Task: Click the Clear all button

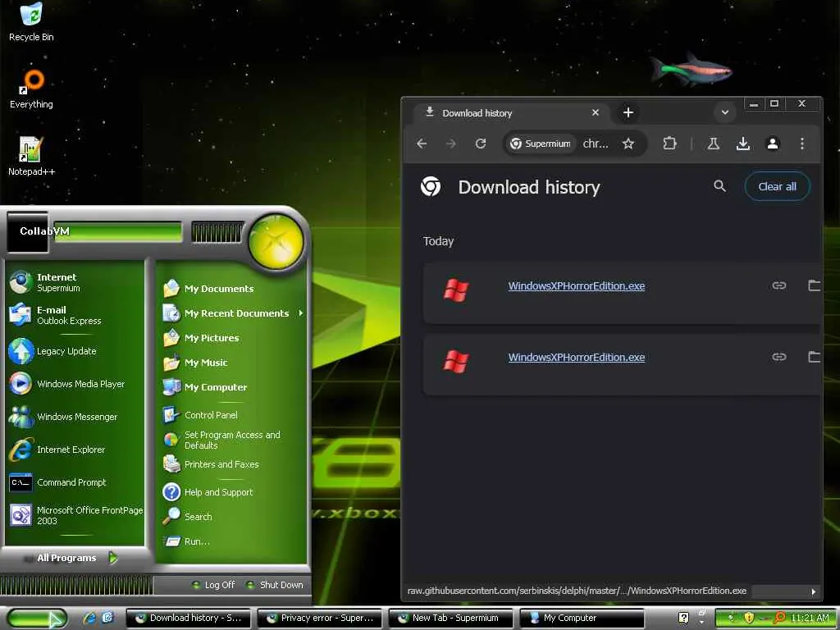Action: tap(778, 186)
